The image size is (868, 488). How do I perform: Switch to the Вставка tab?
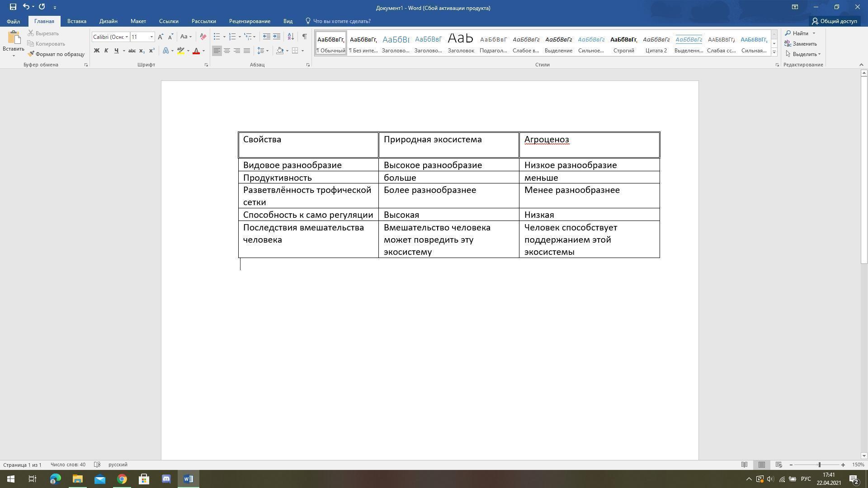coord(76,21)
